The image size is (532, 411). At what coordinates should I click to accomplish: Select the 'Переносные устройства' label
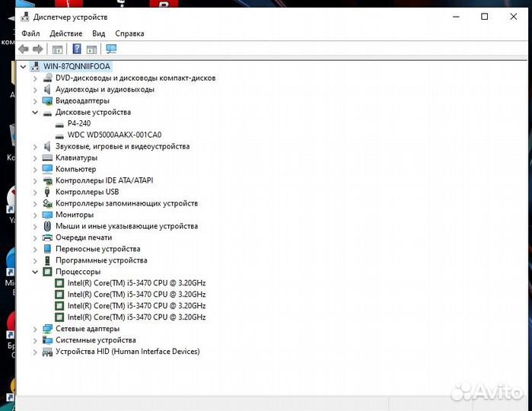pos(98,249)
